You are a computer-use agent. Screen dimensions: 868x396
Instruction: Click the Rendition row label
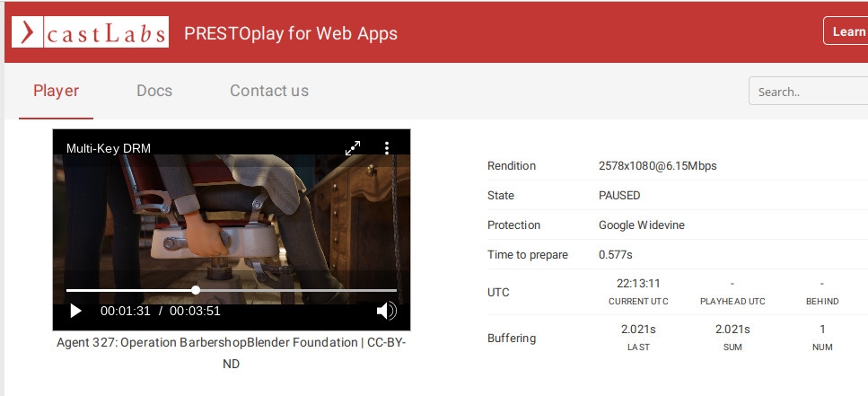[x=512, y=165]
